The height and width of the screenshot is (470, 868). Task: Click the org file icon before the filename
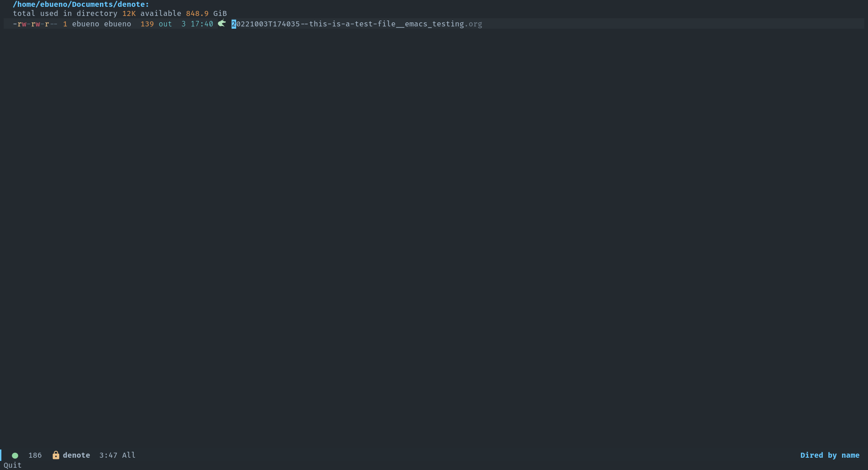tap(222, 24)
